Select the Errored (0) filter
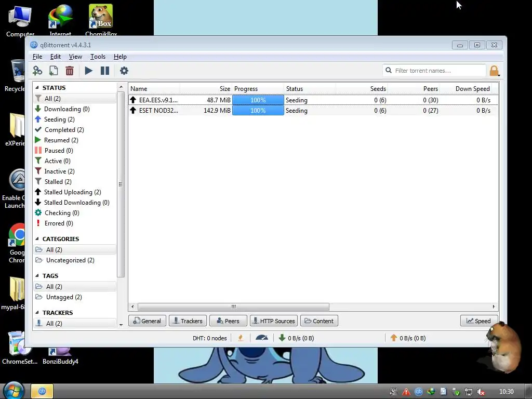The height and width of the screenshot is (399, 532). tap(75, 223)
